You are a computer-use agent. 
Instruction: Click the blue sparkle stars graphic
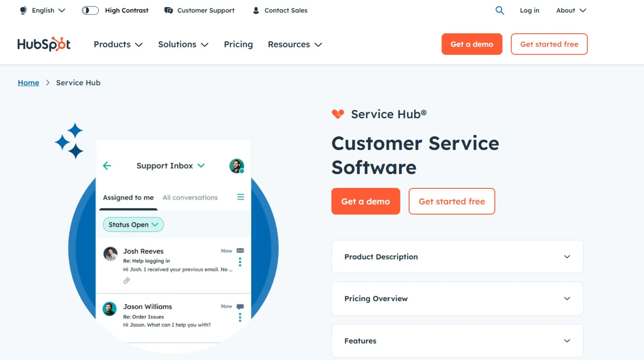pos(69,141)
